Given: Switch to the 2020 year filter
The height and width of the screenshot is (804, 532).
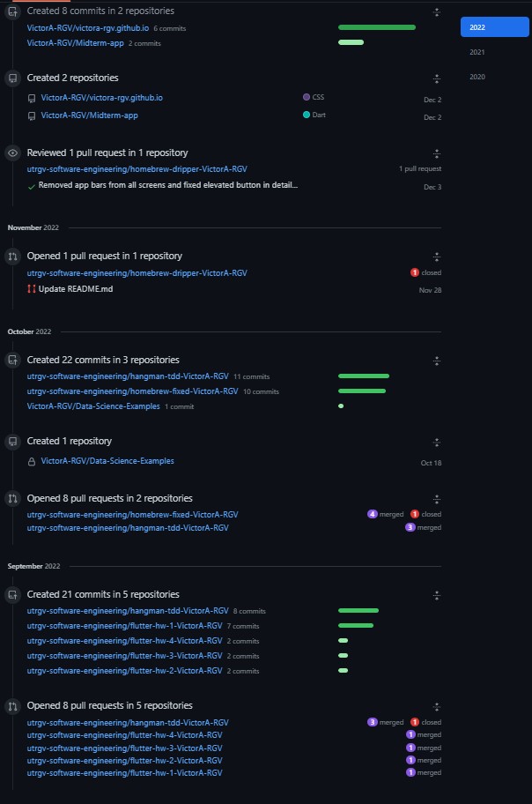Looking at the screenshot, I should point(477,77).
